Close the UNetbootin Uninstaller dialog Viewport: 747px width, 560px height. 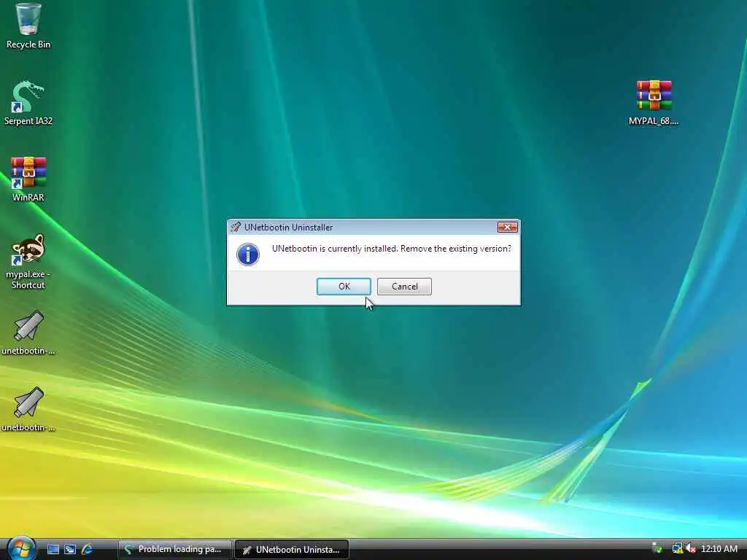(508, 227)
